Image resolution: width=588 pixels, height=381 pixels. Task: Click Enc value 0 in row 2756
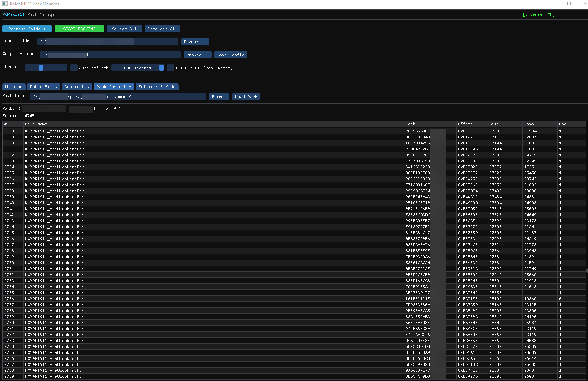click(x=560, y=299)
